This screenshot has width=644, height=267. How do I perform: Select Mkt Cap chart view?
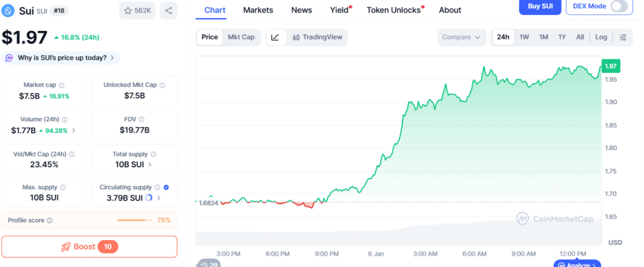[x=241, y=37]
